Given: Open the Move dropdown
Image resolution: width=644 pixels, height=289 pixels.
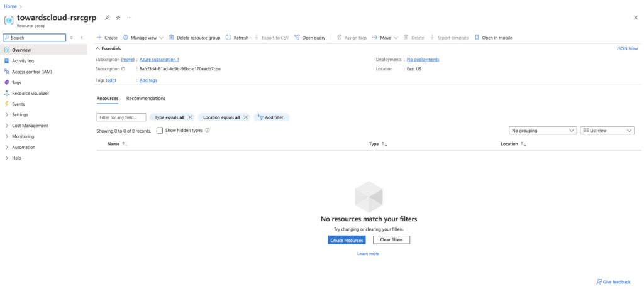Looking at the screenshot, I should click(385, 38).
